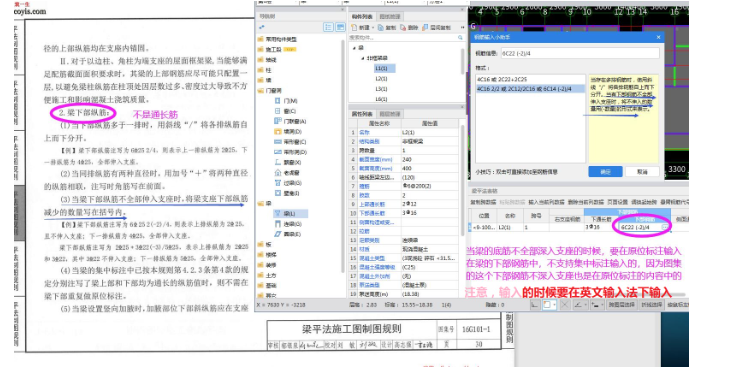Click the ellipsis button in the 6C22 (-2)/4 cell
756x368 pixels.
point(665,227)
